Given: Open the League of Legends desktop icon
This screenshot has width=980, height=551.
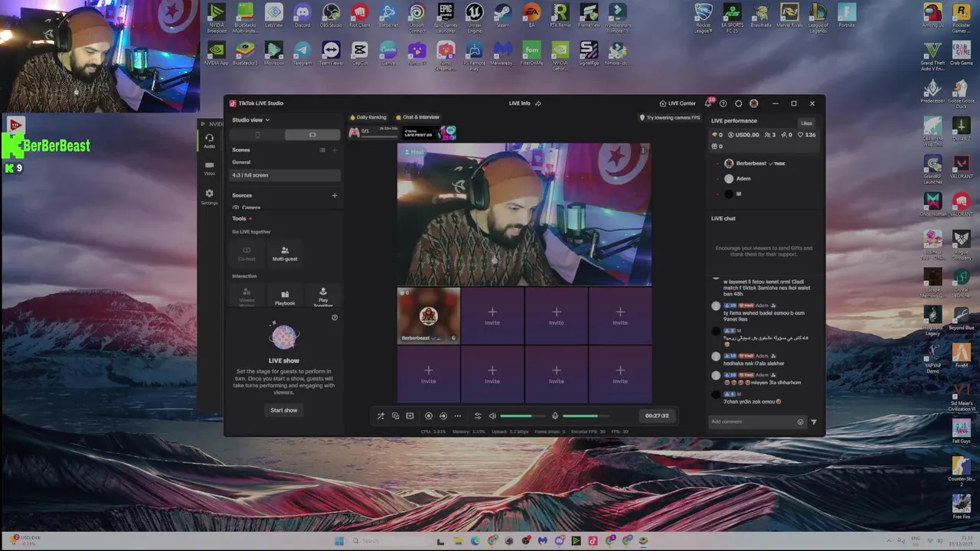Looking at the screenshot, I should pyautogui.click(x=818, y=17).
